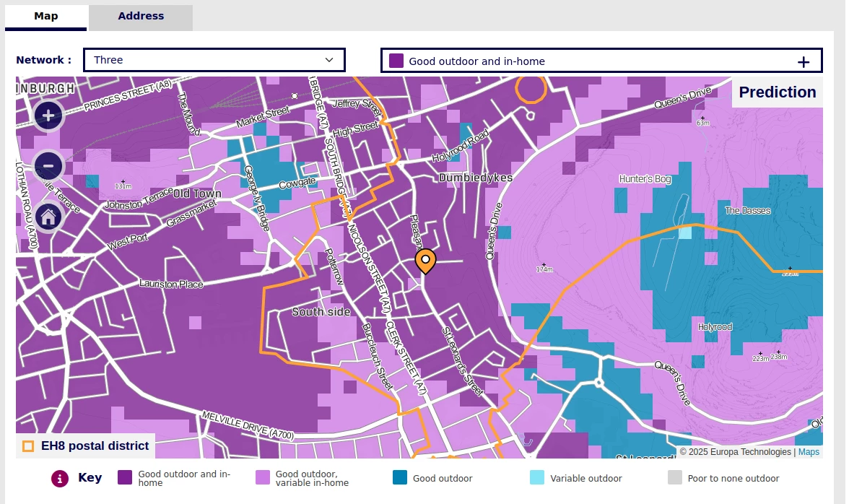
Task: Open the Key information icon
Action: pyautogui.click(x=59, y=479)
